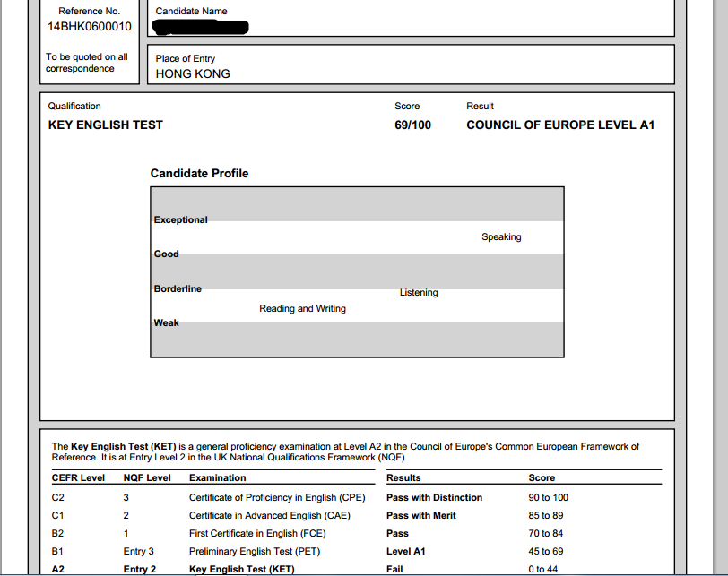
Task: Select reference number 14BHK0600010
Action: (89, 27)
